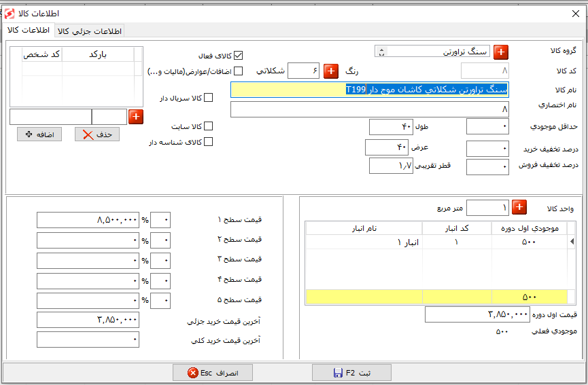Click the narrow person-code entry field
The width and height of the screenshot is (588, 385).
click(109, 117)
